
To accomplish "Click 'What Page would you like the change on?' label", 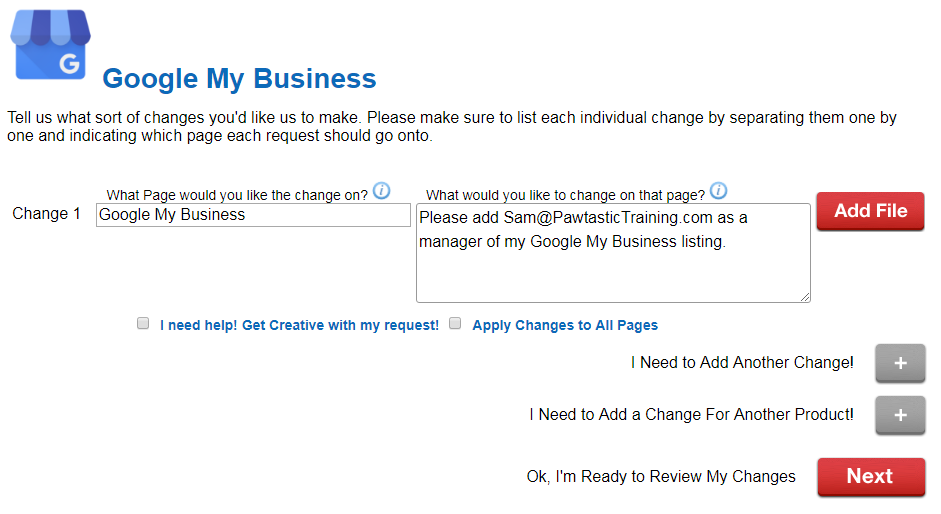I will [x=237, y=195].
